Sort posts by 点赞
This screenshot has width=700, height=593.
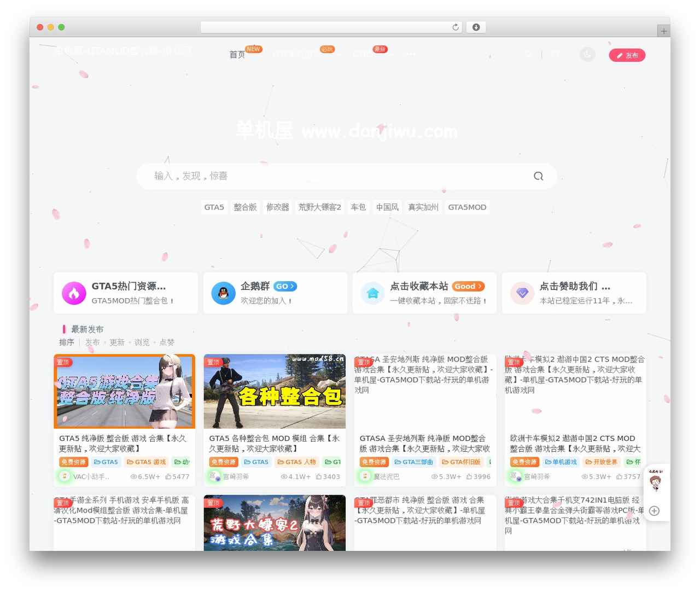click(x=167, y=342)
